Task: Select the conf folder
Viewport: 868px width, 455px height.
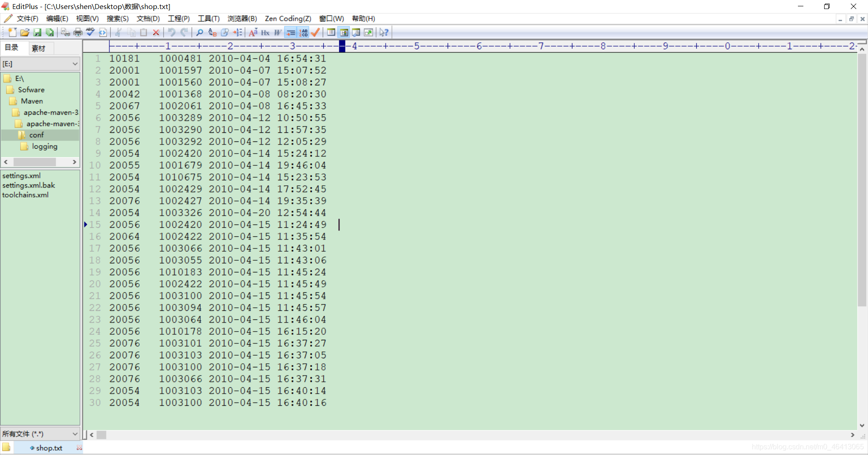Action: pyautogui.click(x=36, y=135)
